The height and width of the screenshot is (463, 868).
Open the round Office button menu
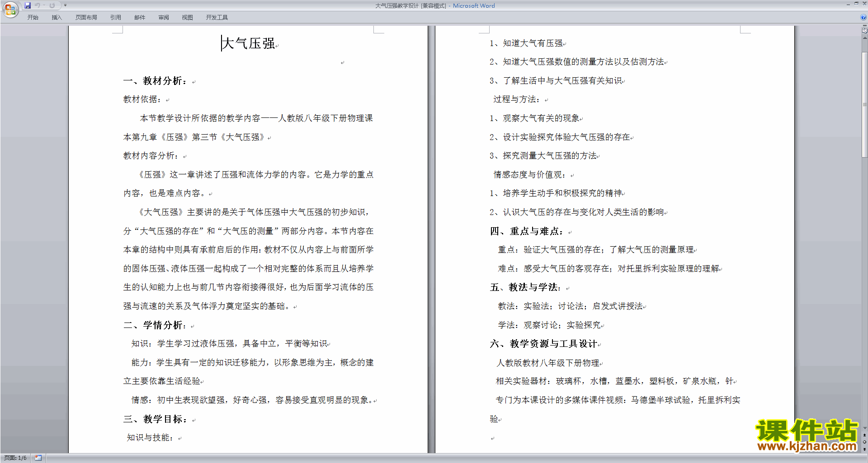tap(10, 9)
